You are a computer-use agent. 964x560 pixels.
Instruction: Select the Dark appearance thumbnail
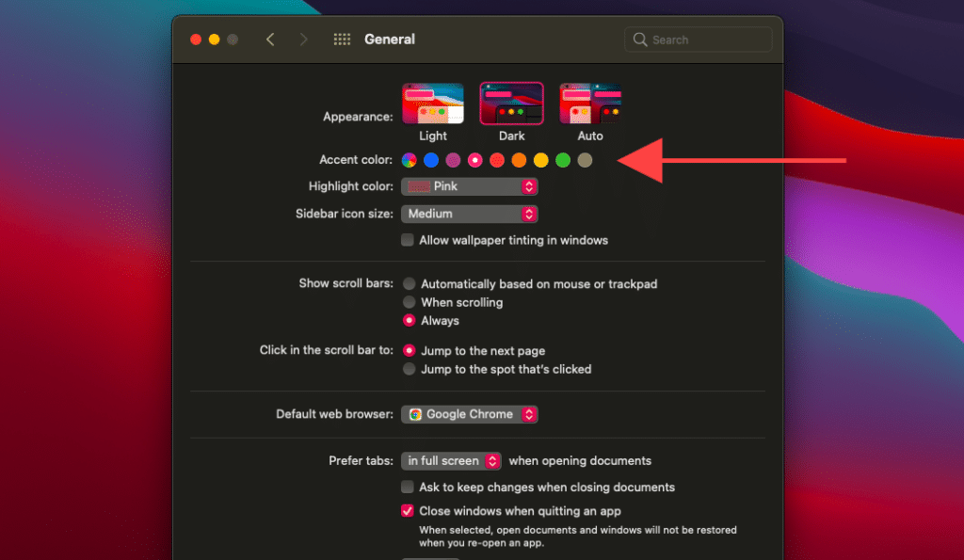[x=511, y=104]
